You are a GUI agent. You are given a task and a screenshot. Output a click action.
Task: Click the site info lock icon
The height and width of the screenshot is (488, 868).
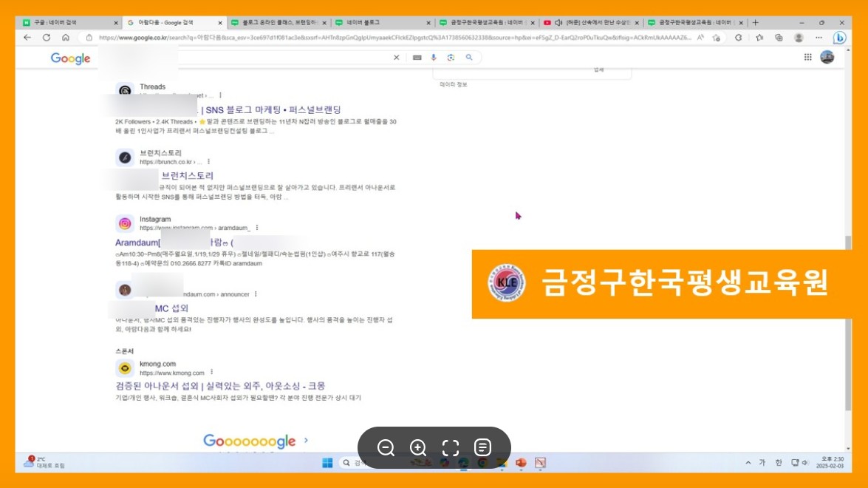click(89, 38)
